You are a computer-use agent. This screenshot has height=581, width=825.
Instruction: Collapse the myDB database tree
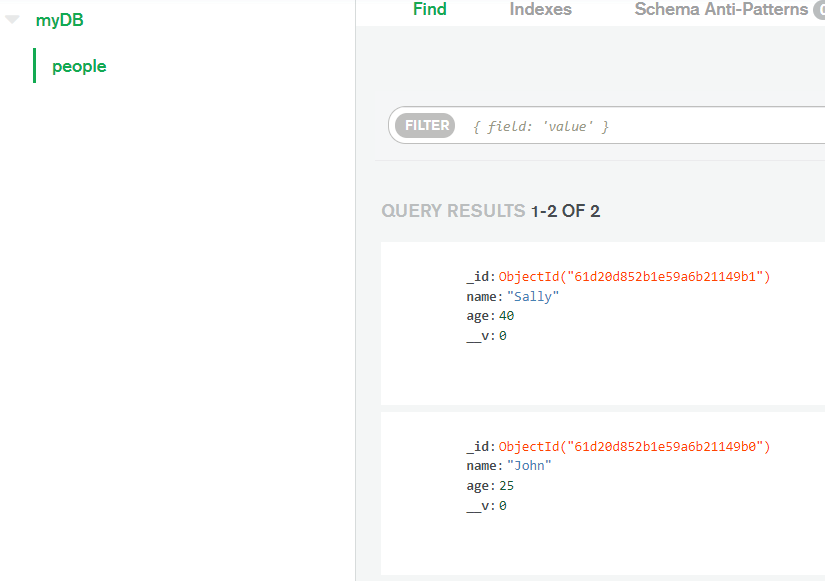(x=12, y=20)
